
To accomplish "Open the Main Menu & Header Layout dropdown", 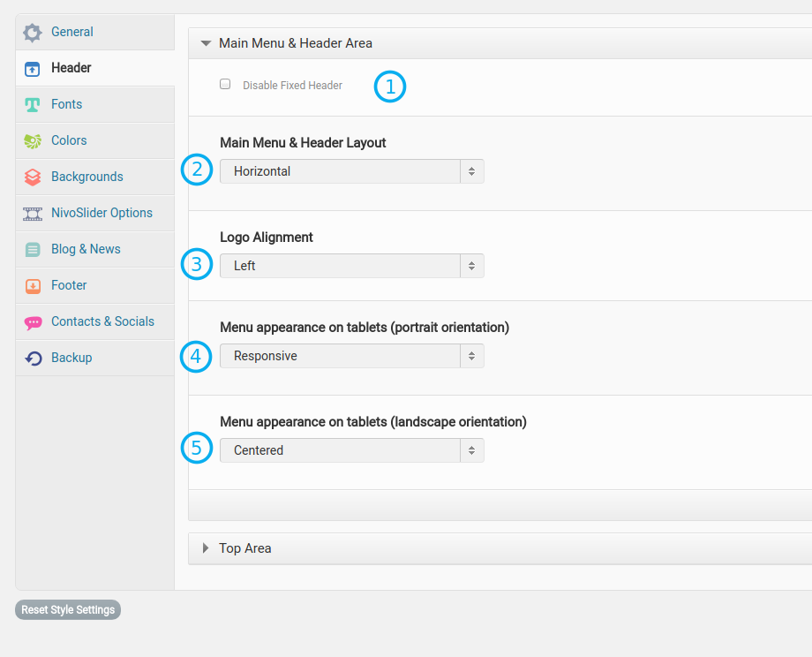I will point(351,171).
